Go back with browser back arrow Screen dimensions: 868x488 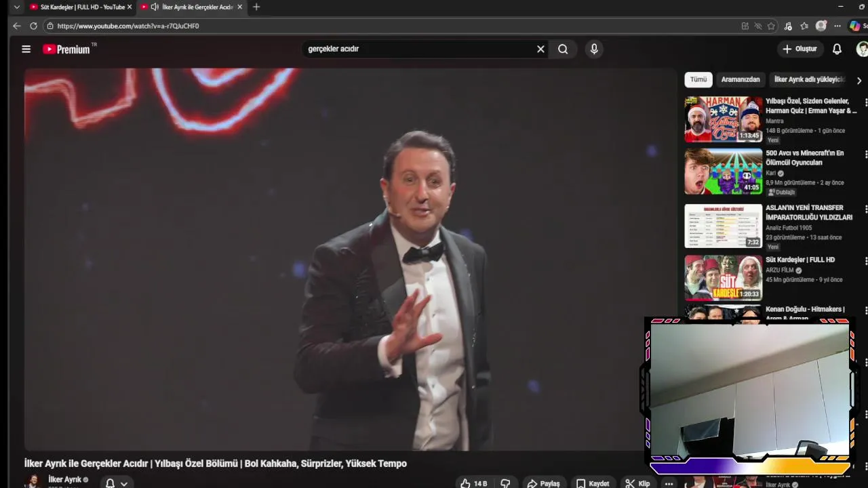[x=16, y=26]
